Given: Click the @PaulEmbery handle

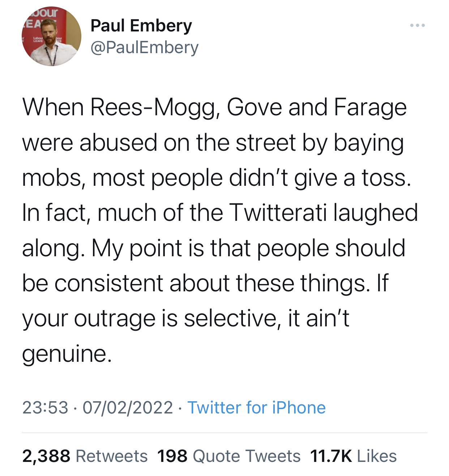Looking at the screenshot, I should pos(144,47).
